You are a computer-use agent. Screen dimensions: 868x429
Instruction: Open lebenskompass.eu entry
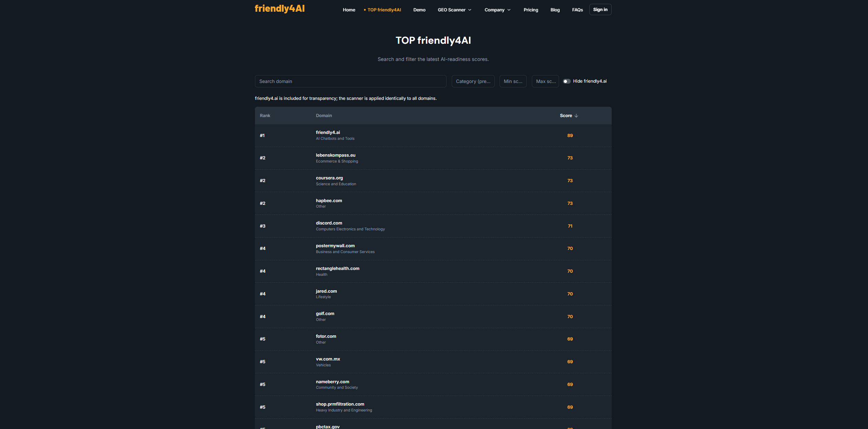point(335,155)
